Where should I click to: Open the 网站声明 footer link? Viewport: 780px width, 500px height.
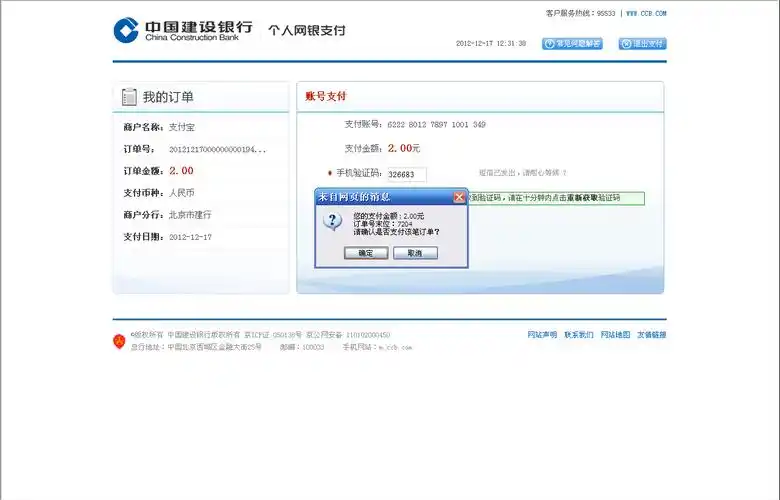(x=542, y=335)
